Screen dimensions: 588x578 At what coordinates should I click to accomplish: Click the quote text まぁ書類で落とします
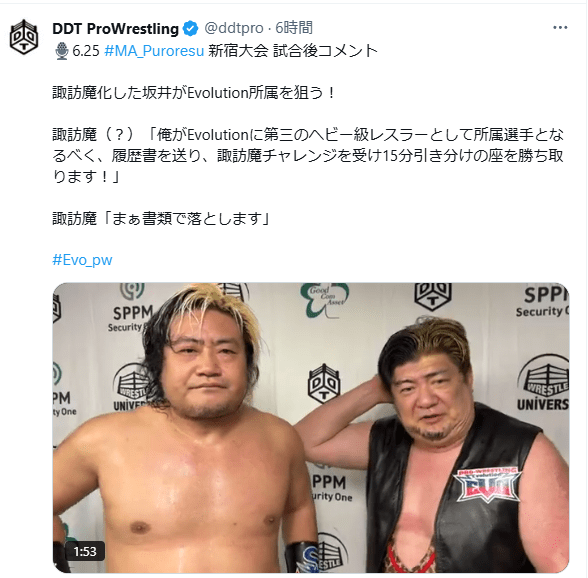(187, 218)
